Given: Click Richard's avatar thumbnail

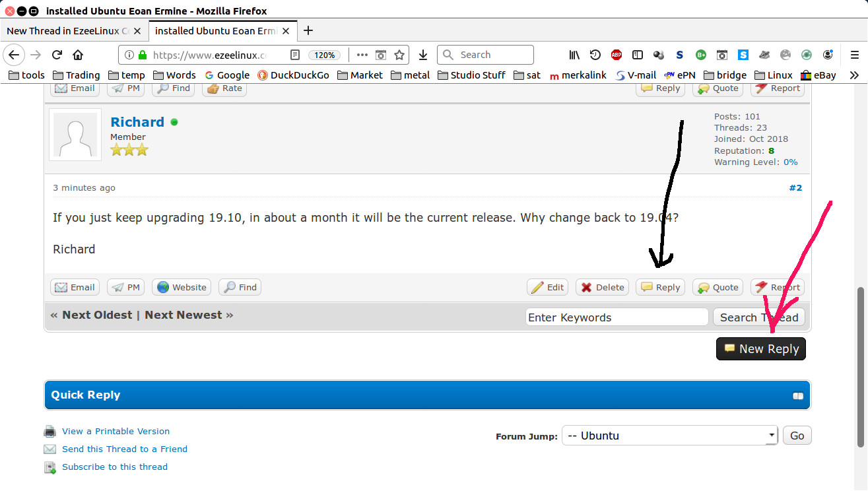Looking at the screenshot, I should [75, 135].
